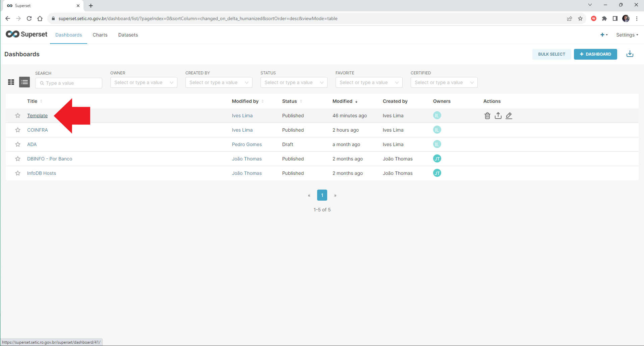
Task: Go to Datasets tab
Action: click(128, 35)
